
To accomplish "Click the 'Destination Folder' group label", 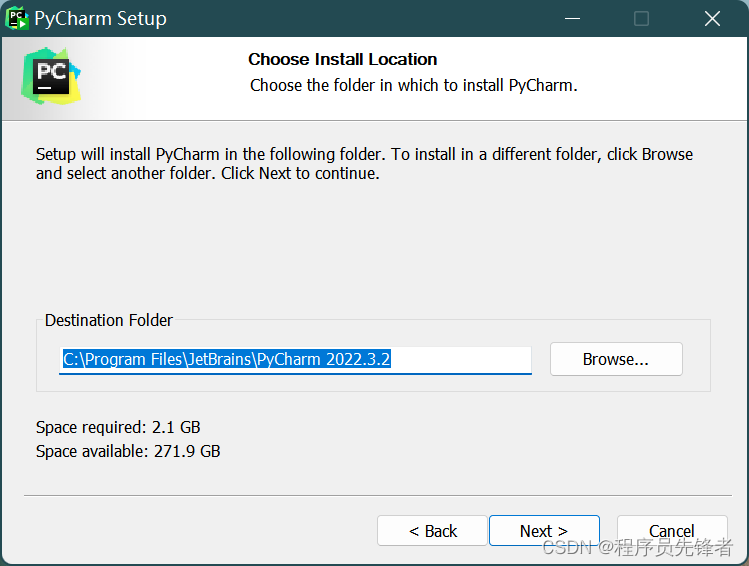I will (x=108, y=320).
